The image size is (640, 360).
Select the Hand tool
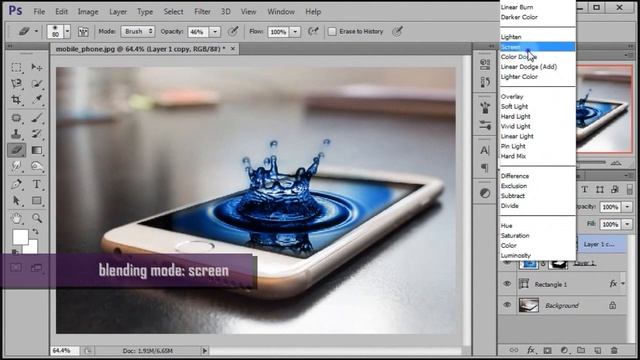point(16,218)
